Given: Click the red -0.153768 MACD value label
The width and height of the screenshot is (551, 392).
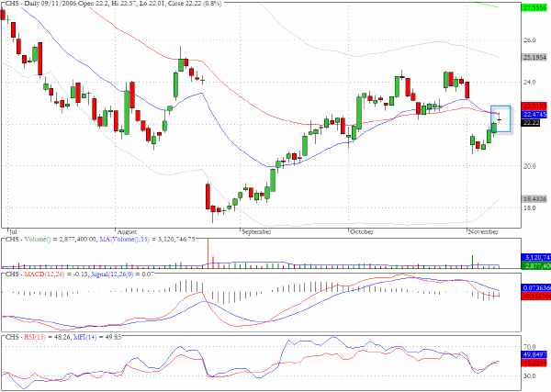Looking at the screenshot, I should pyautogui.click(x=535, y=297).
